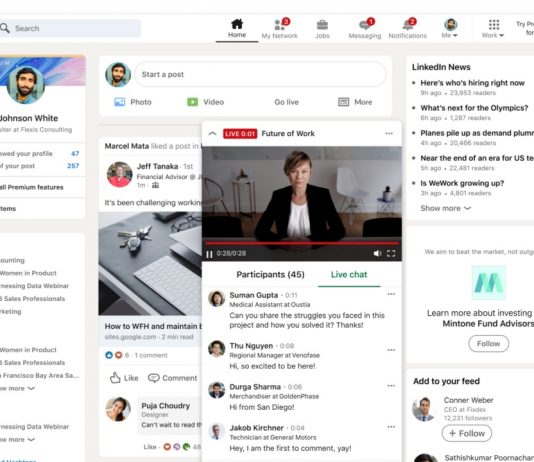534x462 pixels.
Task: Mute the live video audio
Action: tap(377, 254)
